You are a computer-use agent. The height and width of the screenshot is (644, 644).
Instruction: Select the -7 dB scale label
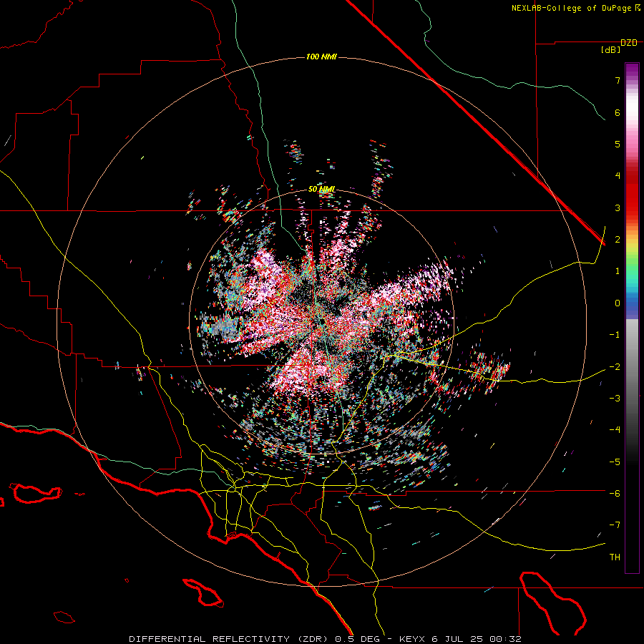tap(615, 525)
